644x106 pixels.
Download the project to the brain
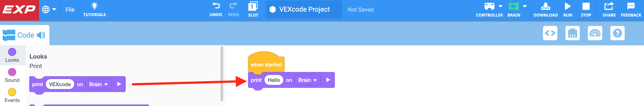(545, 6)
